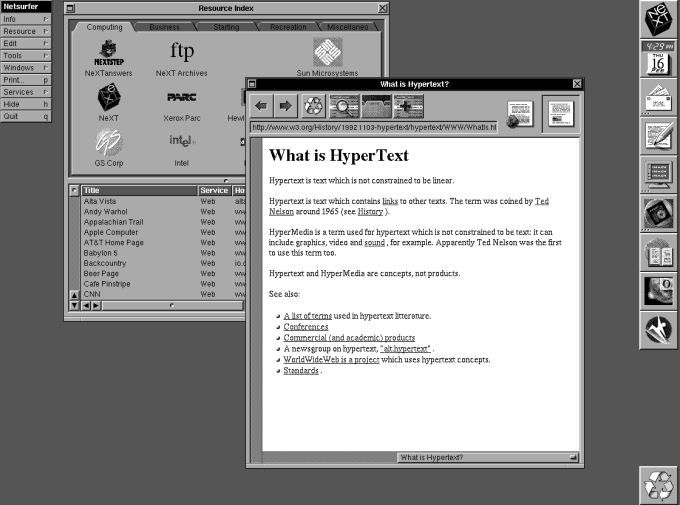Choose Print from the Netsurfer menu
The image size is (680, 505).
click(x=26, y=80)
